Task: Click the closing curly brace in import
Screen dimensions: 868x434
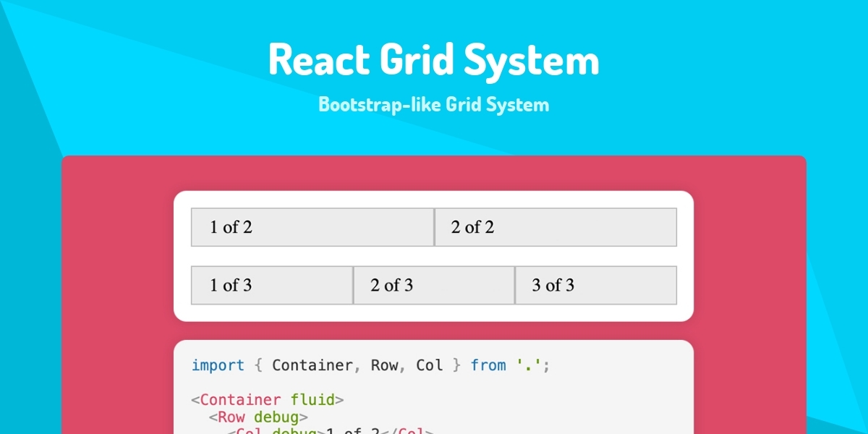Action: 456,365
